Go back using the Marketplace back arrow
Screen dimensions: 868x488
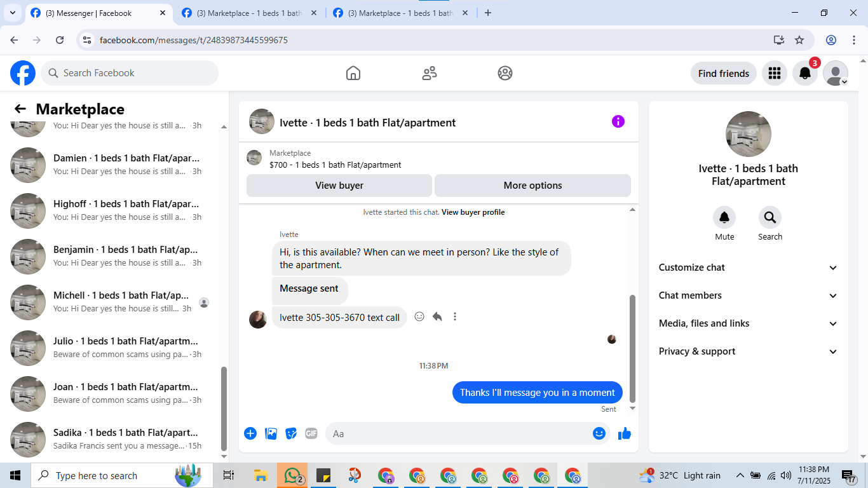pos(20,109)
